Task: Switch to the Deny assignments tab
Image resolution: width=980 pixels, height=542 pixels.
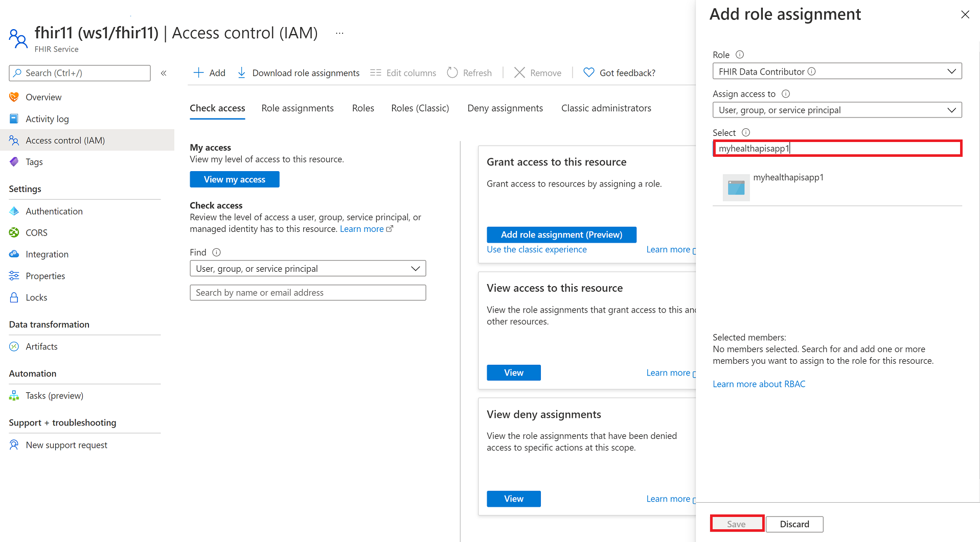Action: click(x=505, y=108)
